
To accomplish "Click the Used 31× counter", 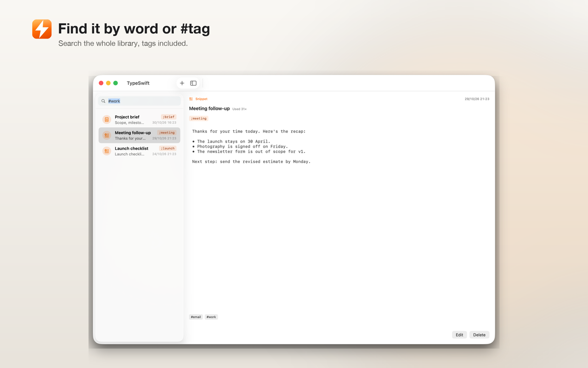I will 239,109.
